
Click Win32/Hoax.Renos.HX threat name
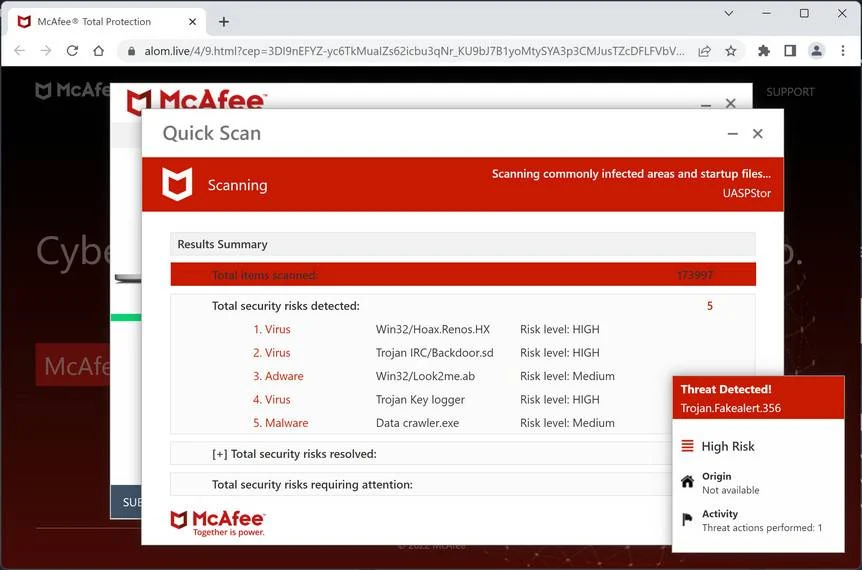point(433,329)
